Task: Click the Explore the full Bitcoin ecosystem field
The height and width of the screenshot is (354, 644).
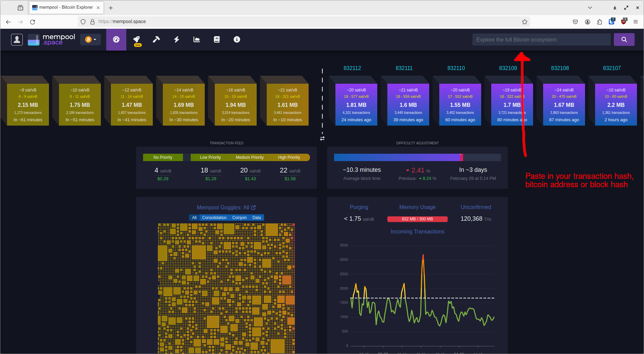Action: pyautogui.click(x=541, y=39)
